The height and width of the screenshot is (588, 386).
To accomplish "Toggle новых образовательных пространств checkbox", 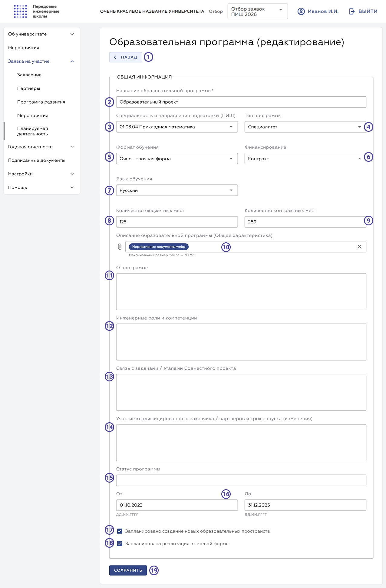I will click(120, 531).
